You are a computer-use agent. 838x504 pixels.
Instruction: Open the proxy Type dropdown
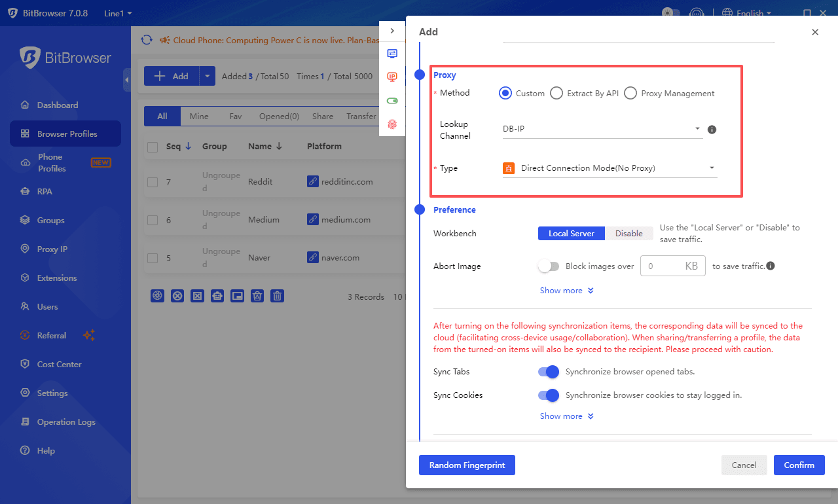click(x=609, y=168)
